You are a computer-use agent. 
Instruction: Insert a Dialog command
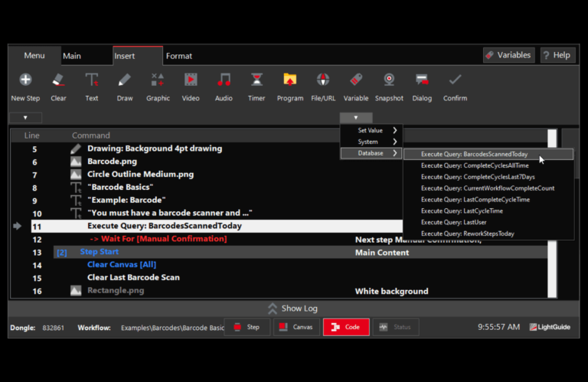(422, 80)
